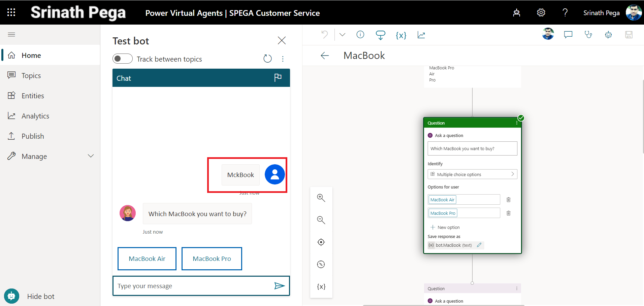Expand the Manage menu chevron
This screenshot has width=644, height=306.
pos(91,156)
